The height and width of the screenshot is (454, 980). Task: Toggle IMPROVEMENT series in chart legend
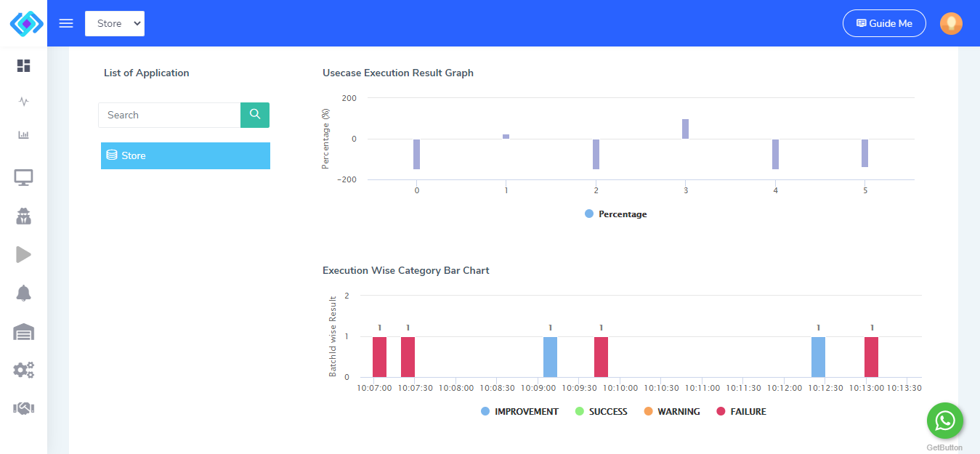point(519,412)
